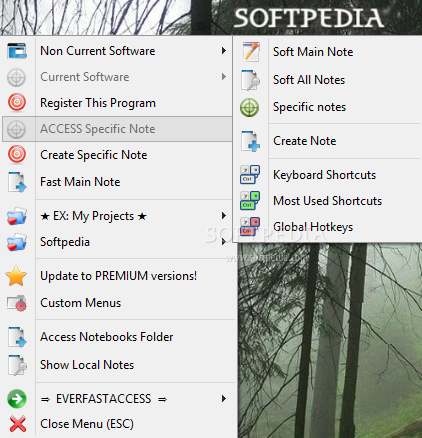Click the document plus icon beside Create Note

click(250, 141)
